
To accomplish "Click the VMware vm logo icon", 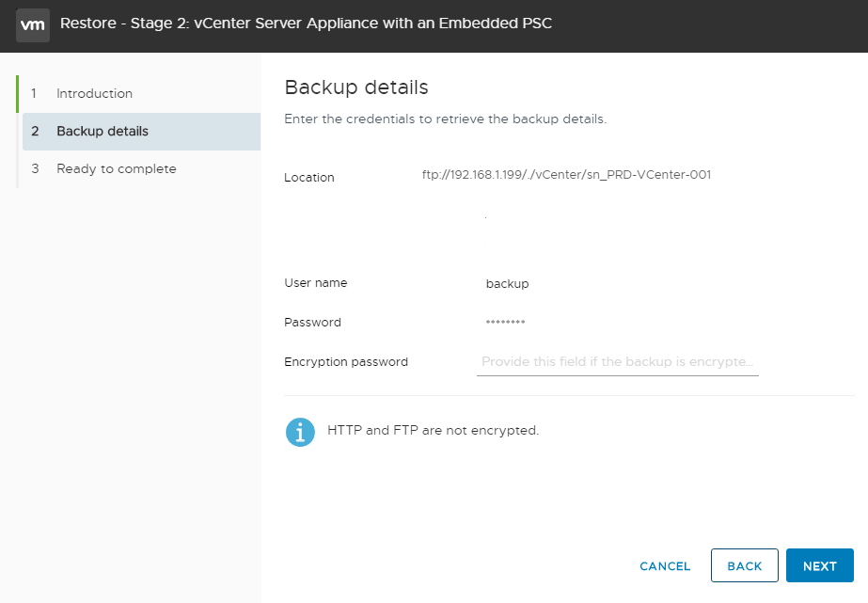I will tap(33, 24).
